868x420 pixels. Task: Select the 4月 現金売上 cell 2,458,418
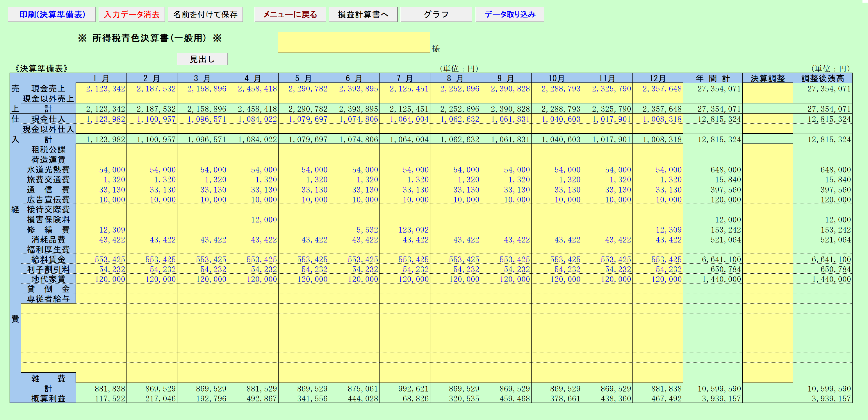(253, 89)
